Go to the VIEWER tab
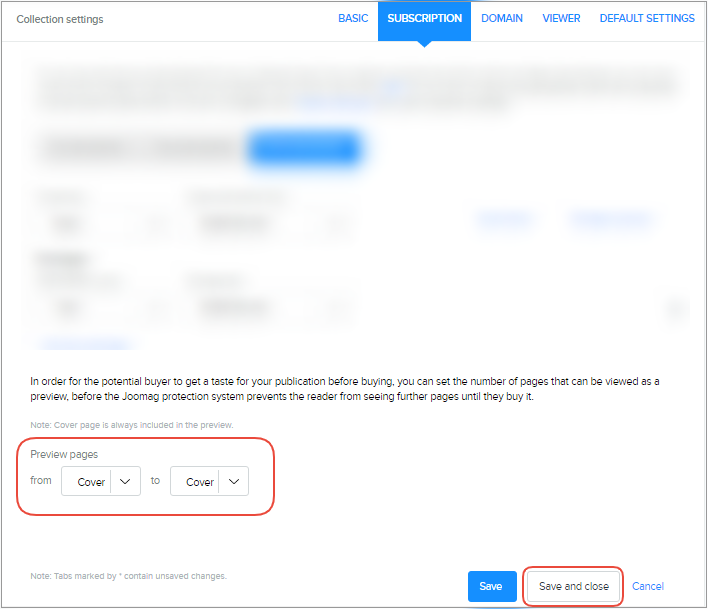This screenshot has height=609, width=708. (561, 18)
